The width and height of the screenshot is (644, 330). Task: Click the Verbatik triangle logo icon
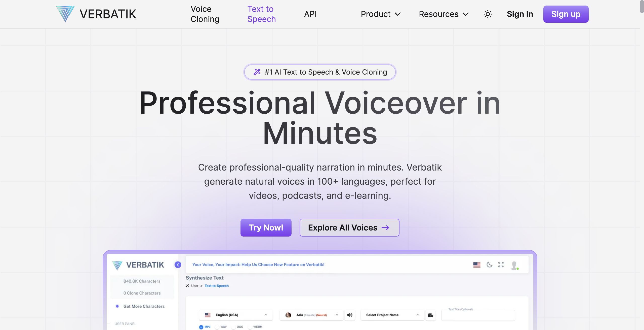(65, 14)
